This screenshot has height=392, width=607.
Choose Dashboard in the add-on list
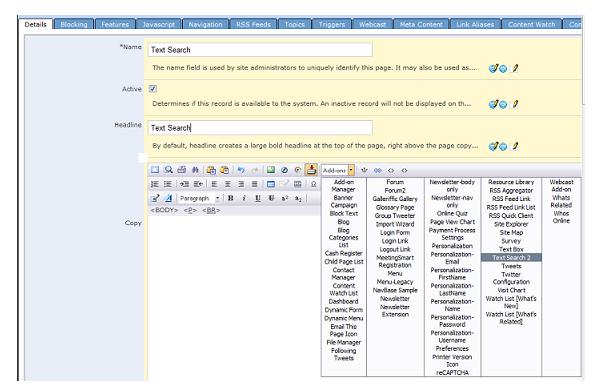pyautogui.click(x=343, y=301)
